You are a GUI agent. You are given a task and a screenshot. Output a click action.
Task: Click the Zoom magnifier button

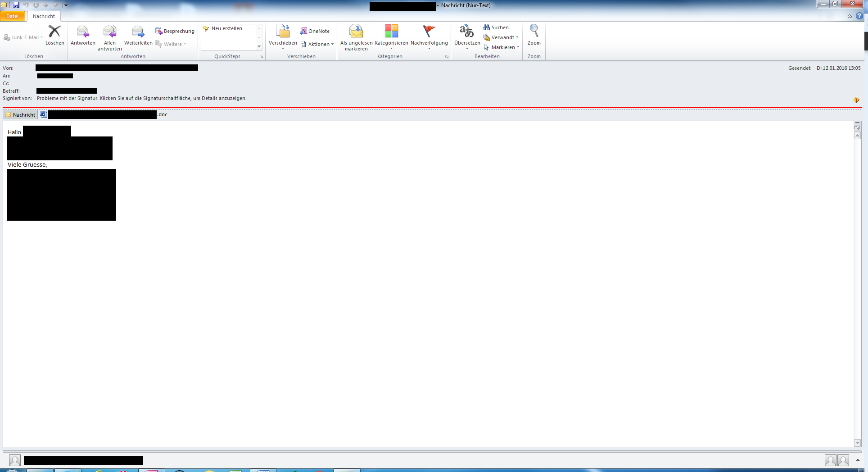534,35
